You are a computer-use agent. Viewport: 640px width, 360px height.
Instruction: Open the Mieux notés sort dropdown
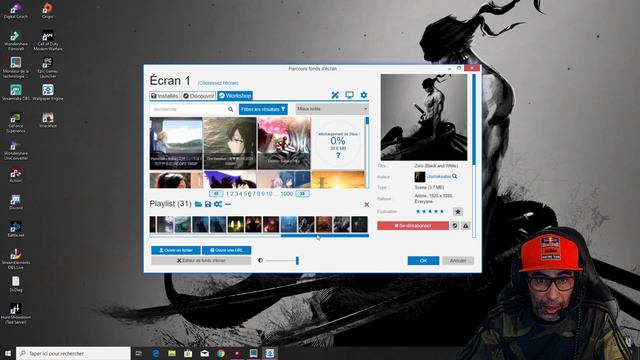(332, 109)
